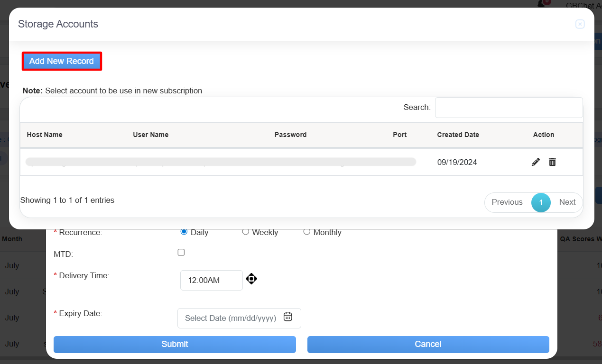
Task: Enable the MTD checkbox
Action: click(x=181, y=253)
